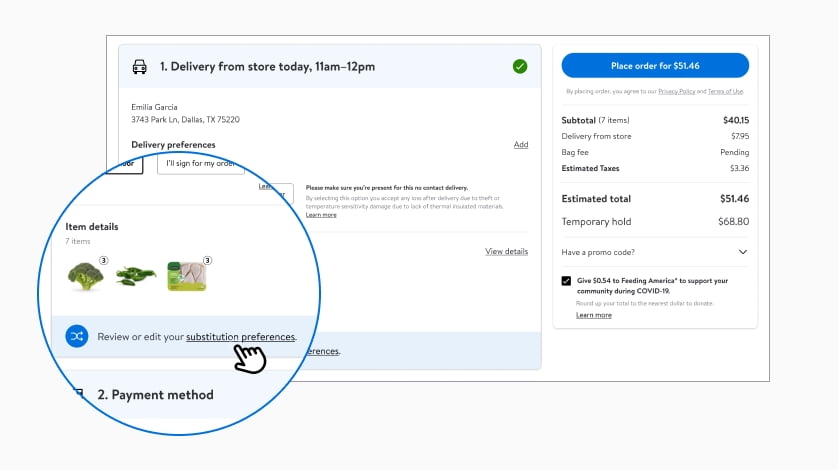This screenshot has width=838, height=470.
Task: Uncheck the Feeding America donation checkbox
Action: click(566, 281)
